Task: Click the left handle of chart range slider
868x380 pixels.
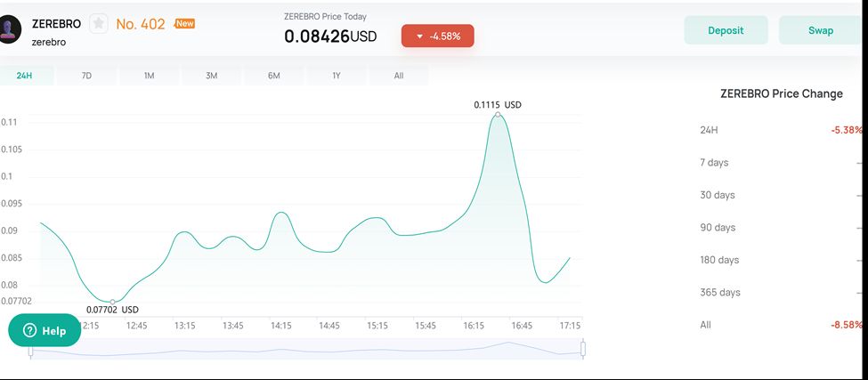Action: tap(31, 350)
